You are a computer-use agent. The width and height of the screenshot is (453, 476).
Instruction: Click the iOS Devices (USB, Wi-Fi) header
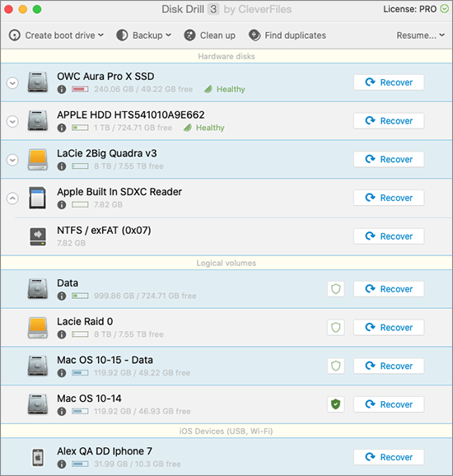[x=226, y=431]
